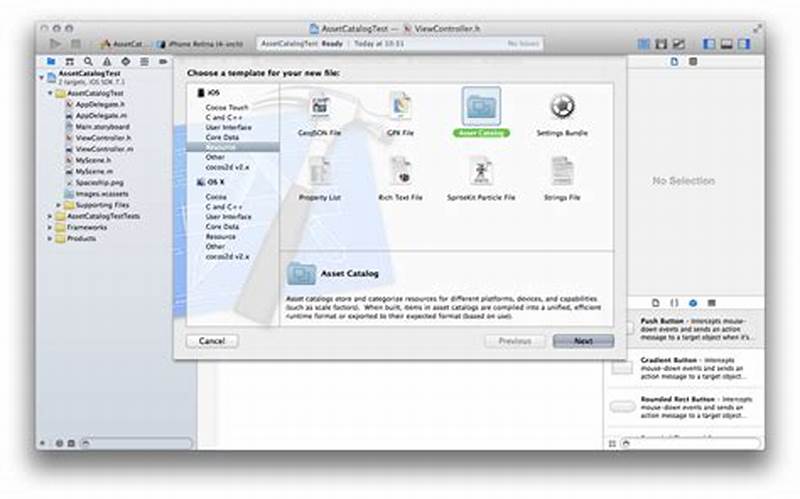Select the GeoJSON File template
This screenshot has width=800, height=499.
[x=319, y=115]
